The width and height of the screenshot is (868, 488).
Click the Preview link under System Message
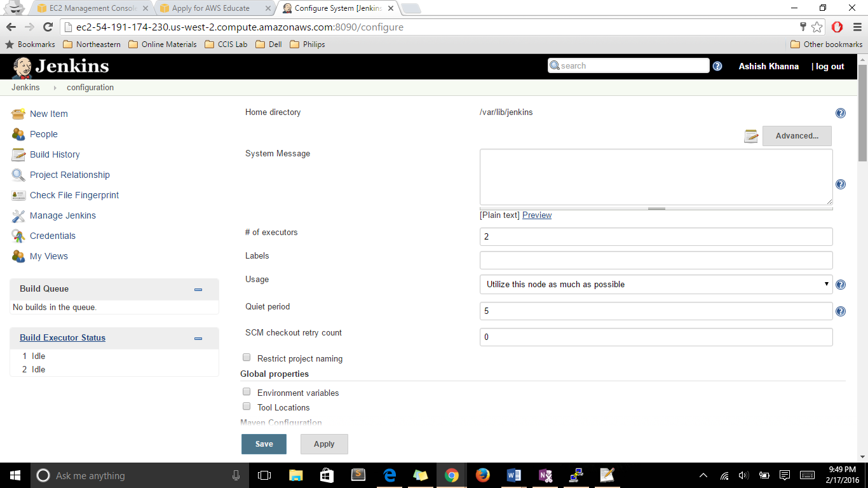(537, 215)
